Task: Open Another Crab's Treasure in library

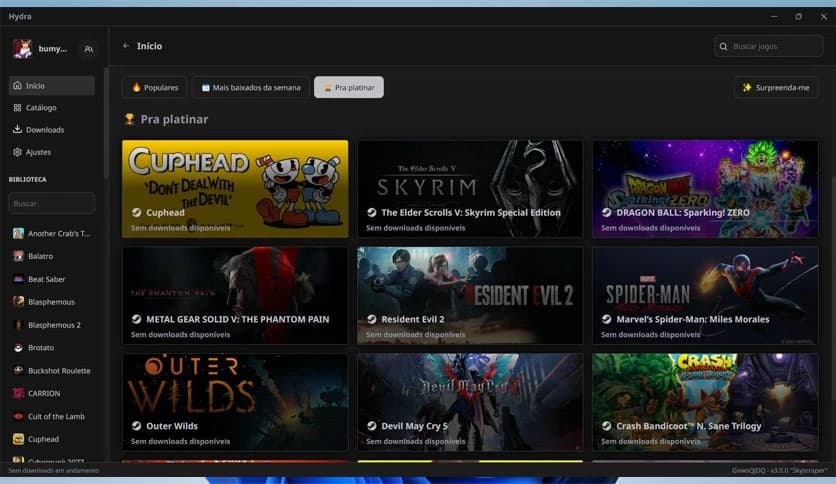Action: click(x=52, y=233)
